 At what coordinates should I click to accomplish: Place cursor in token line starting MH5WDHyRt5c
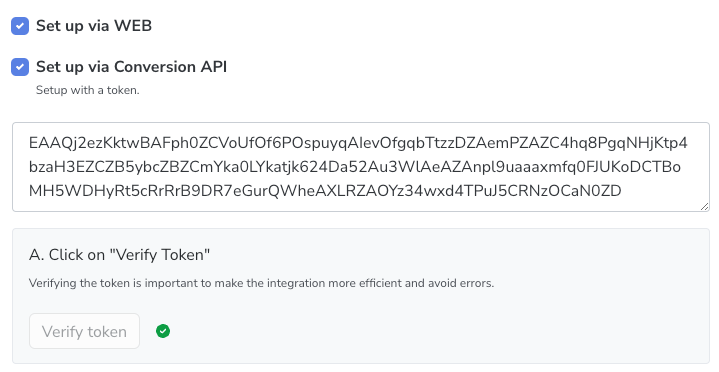click(x=325, y=191)
